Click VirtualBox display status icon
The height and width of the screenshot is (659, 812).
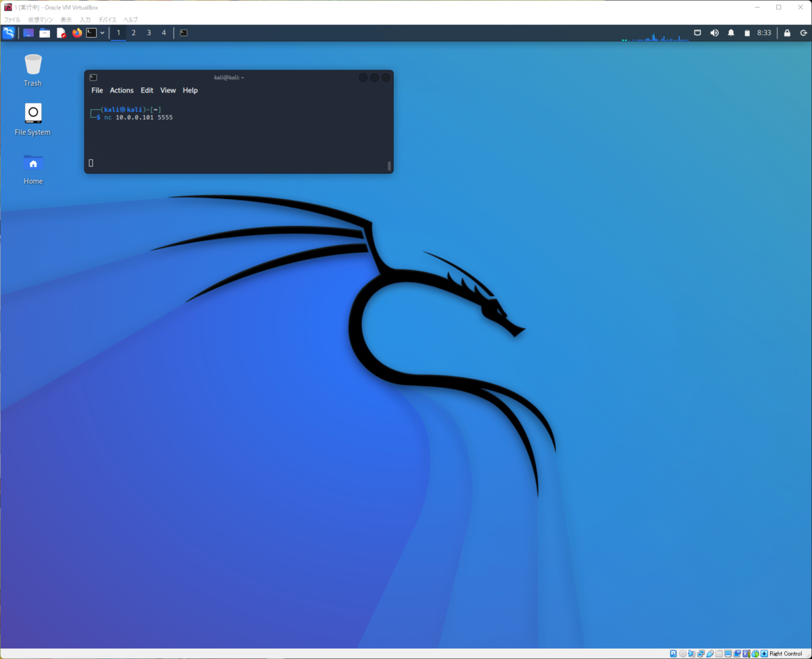point(728,654)
